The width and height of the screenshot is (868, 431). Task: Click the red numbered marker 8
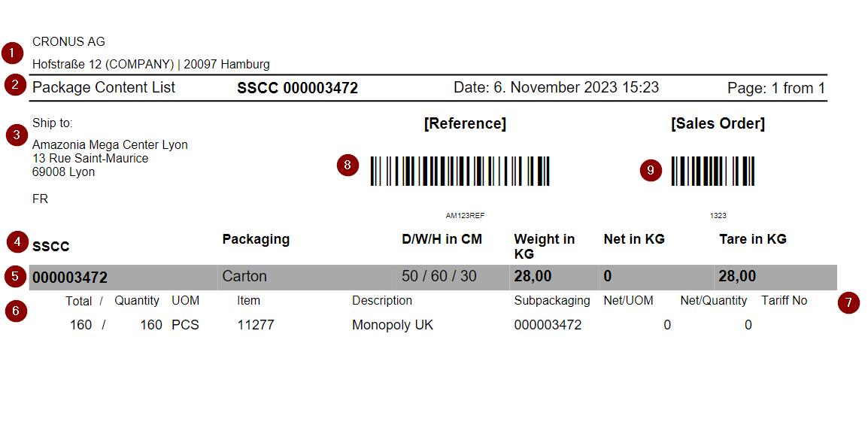pyautogui.click(x=348, y=165)
